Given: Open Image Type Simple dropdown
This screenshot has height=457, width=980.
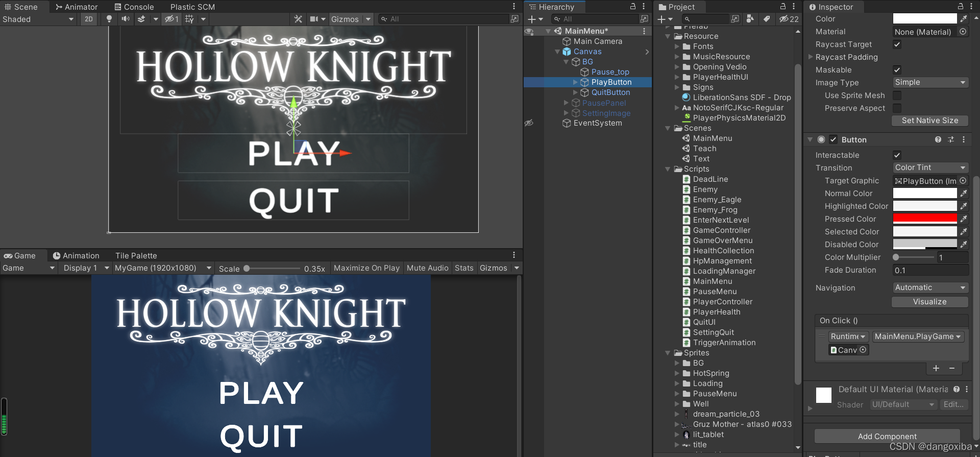Looking at the screenshot, I should (930, 82).
